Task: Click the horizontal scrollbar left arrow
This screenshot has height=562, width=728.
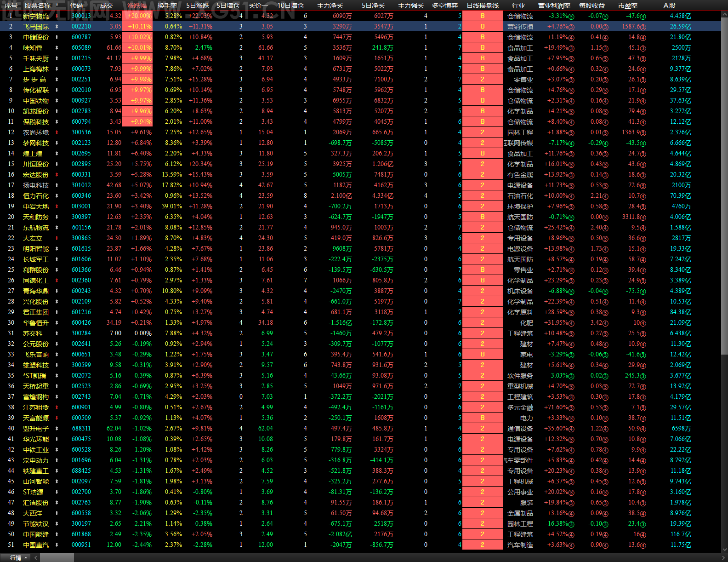Action: coord(35,558)
